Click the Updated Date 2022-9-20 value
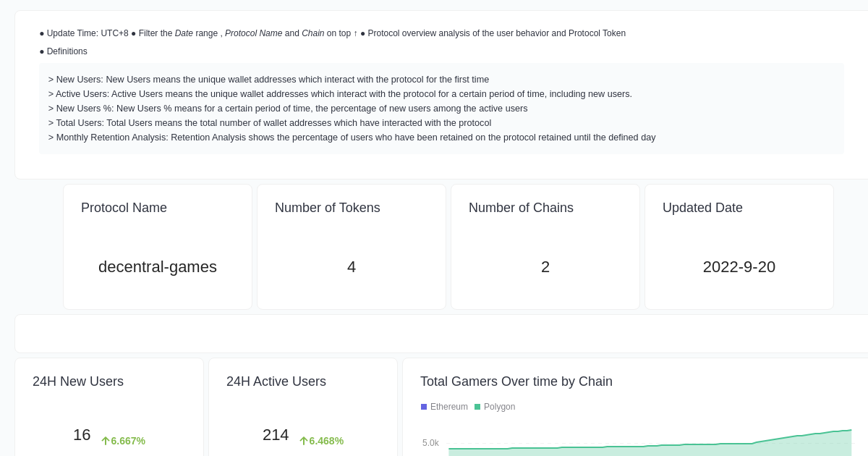 pos(739,267)
